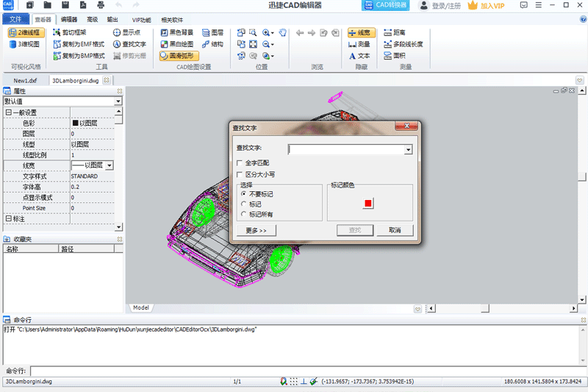Click the fit-to-window extents icon
The width and height of the screenshot is (588, 392).
coord(253,44)
